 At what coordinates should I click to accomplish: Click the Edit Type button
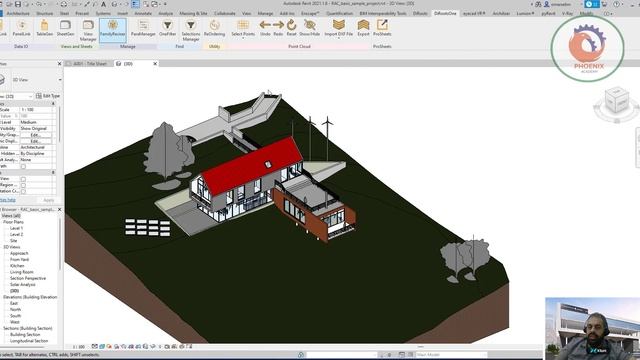48,96
